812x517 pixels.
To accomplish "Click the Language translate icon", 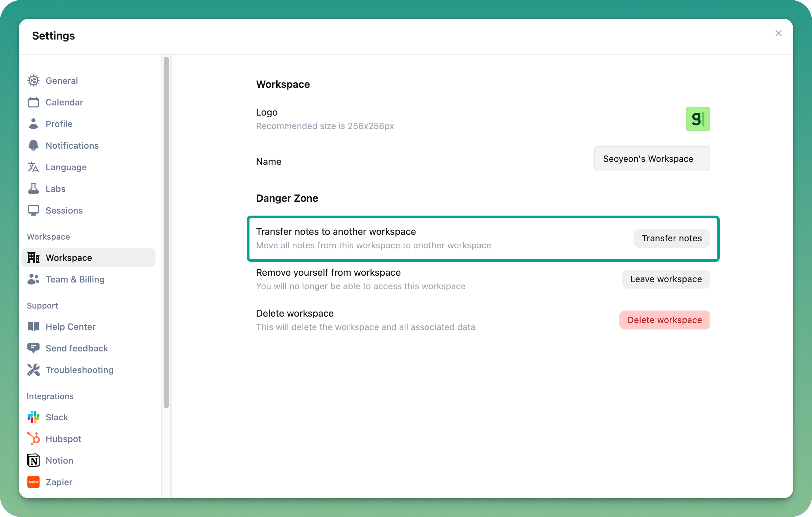I will pyautogui.click(x=33, y=167).
